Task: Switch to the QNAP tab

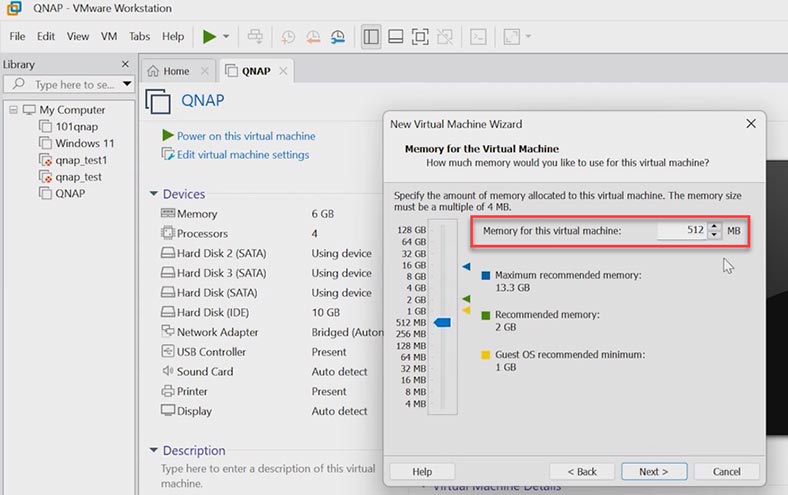Action: (256, 71)
